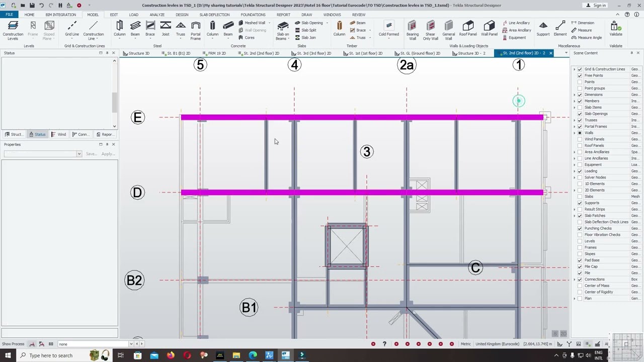644x362 pixels.
Task: Expand the Loading tree node
Action: pyautogui.click(x=575, y=171)
